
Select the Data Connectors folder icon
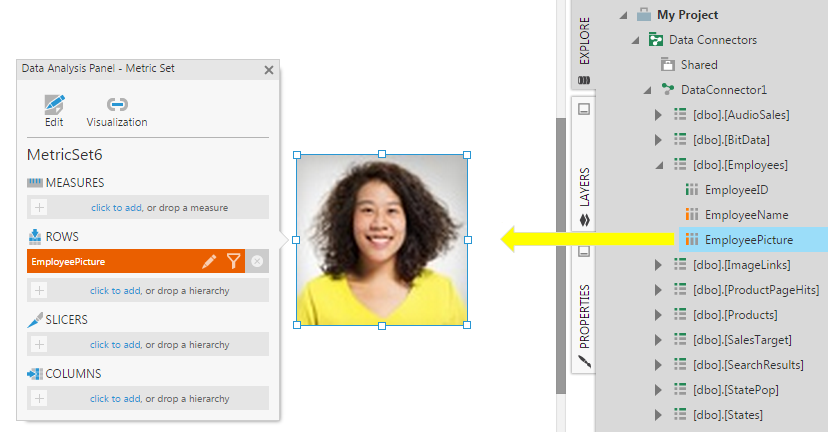point(656,40)
